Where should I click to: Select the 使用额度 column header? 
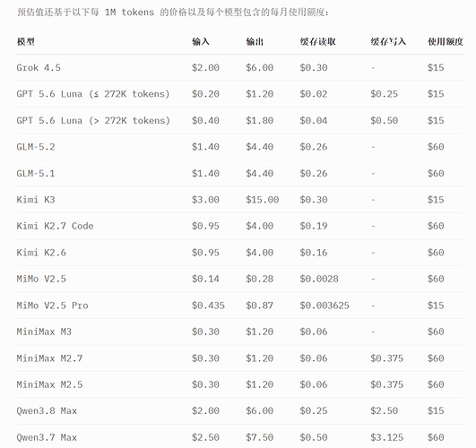click(446, 41)
